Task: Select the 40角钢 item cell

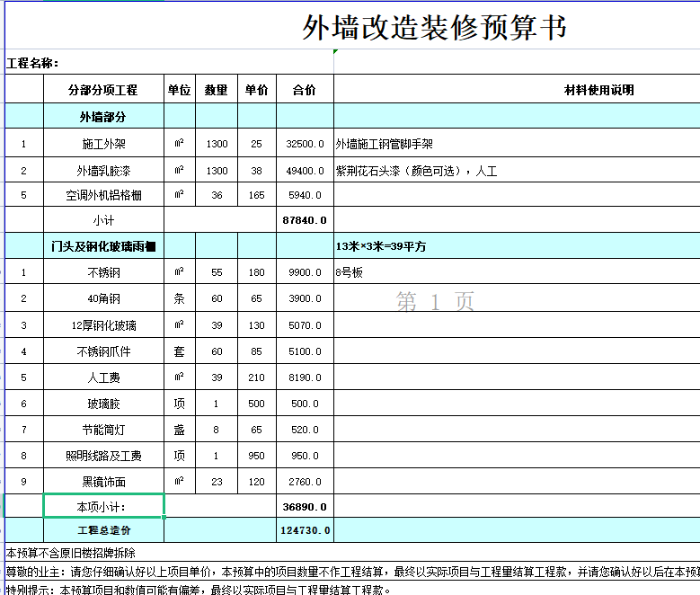Action: pos(103,297)
